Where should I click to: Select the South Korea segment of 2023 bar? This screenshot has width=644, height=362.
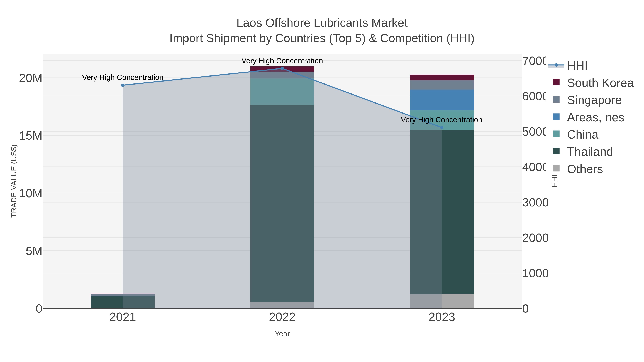click(442, 77)
